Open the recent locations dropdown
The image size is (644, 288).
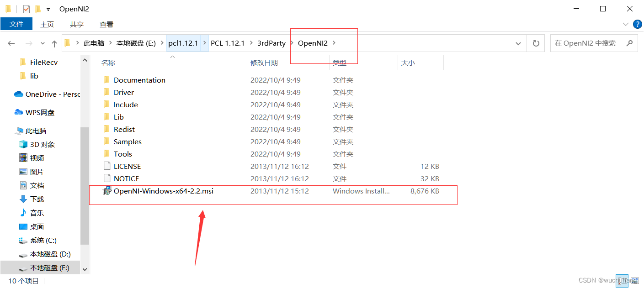pos(43,43)
